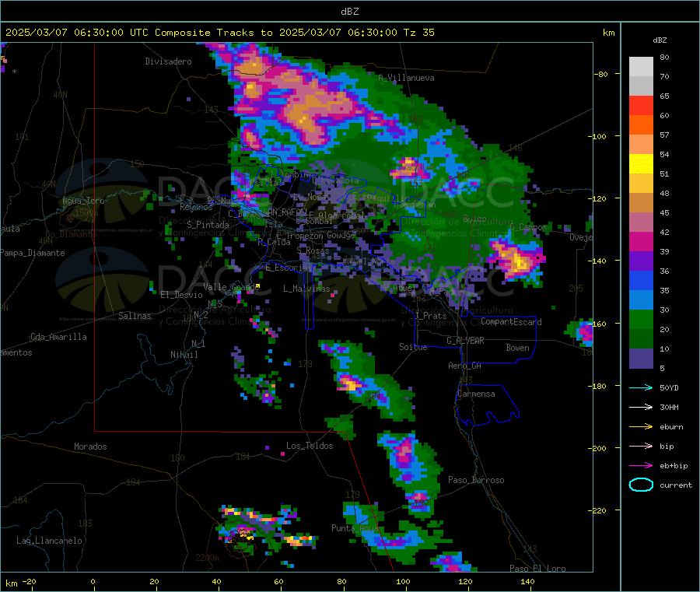Click the 'El_Desvio' map label
Viewport: 700px width, 592px height.
point(181,295)
